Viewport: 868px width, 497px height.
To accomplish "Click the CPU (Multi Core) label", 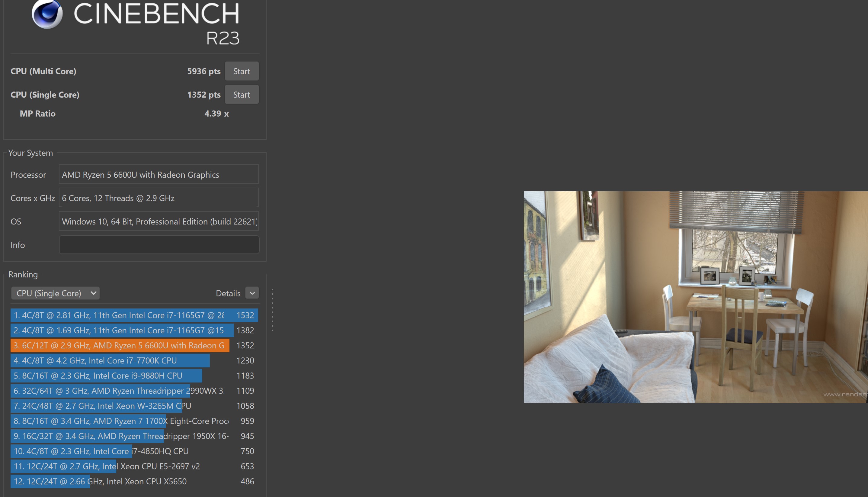I will [43, 71].
